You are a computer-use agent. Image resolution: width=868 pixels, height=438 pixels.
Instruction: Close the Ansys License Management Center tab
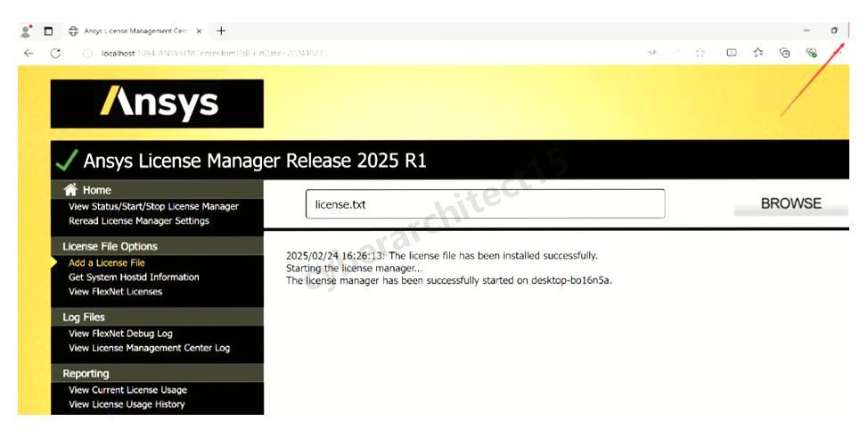tap(198, 31)
